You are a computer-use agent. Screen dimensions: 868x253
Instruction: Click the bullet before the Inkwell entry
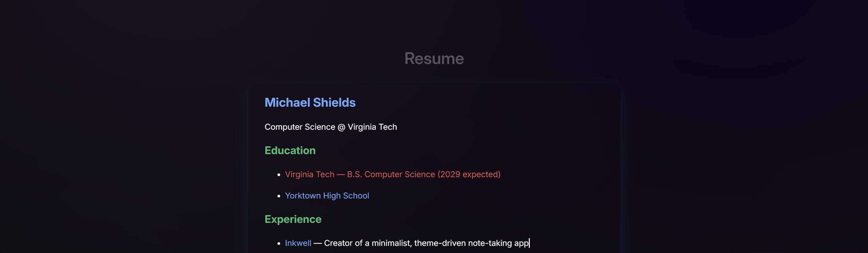coord(279,244)
